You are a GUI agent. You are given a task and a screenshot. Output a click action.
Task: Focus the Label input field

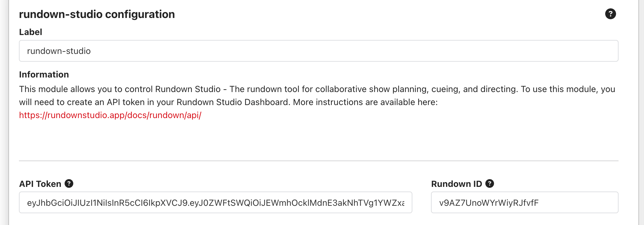click(319, 51)
